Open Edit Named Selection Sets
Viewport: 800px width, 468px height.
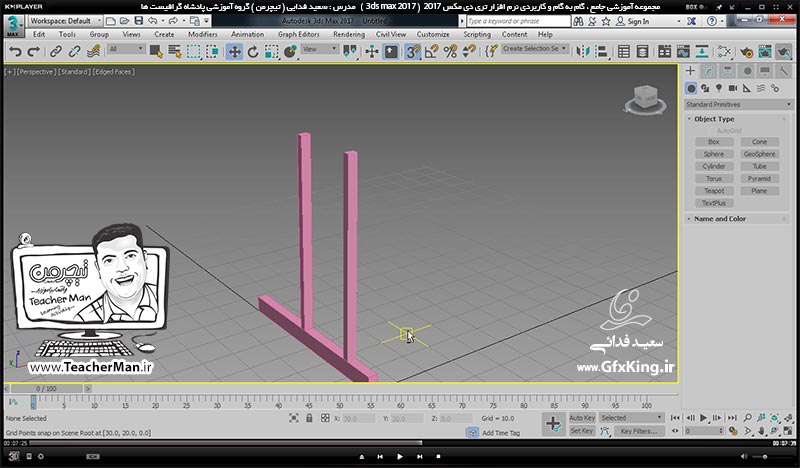pyautogui.click(x=491, y=52)
